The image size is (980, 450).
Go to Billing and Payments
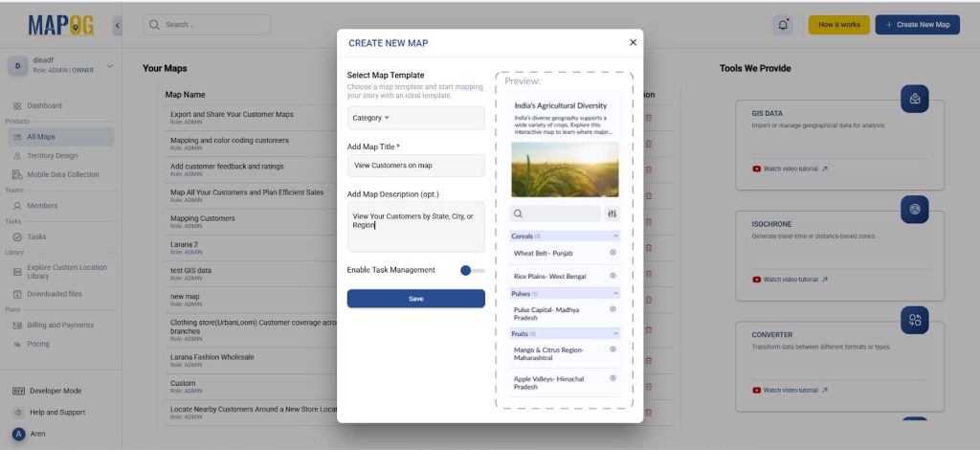59,326
